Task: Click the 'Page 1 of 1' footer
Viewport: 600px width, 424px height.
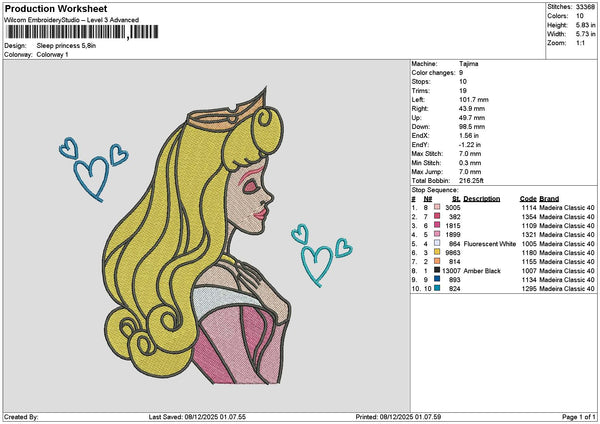Action: tap(579, 417)
